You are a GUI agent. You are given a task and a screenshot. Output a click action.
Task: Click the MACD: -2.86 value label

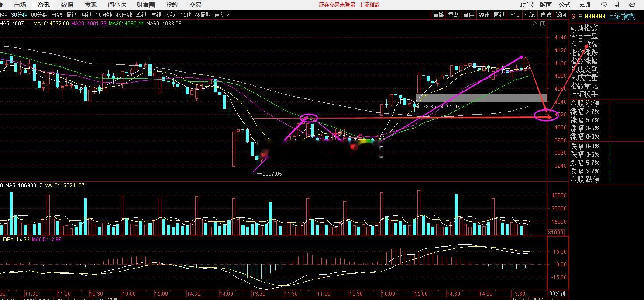(x=47, y=240)
